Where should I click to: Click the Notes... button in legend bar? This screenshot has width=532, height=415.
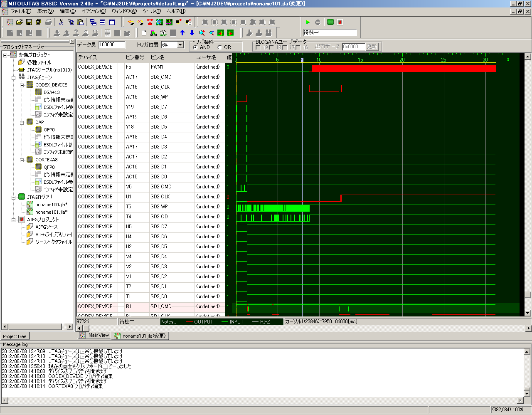pos(169,321)
